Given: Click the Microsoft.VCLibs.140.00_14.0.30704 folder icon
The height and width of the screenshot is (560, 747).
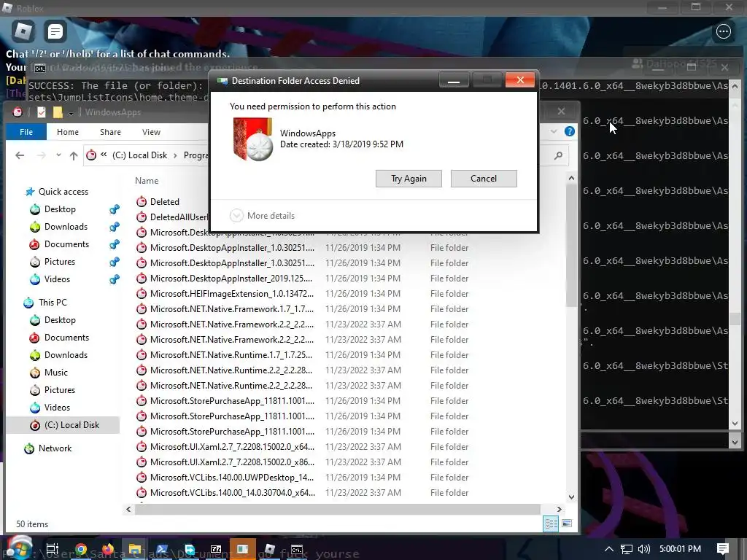Looking at the screenshot, I should pyautogui.click(x=141, y=493).
